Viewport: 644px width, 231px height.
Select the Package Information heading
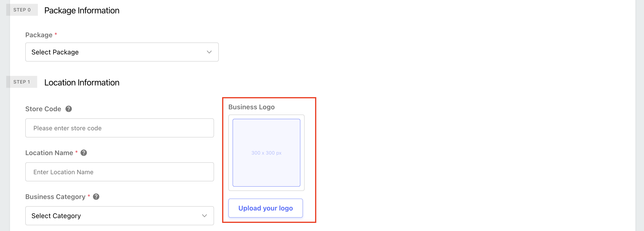[82, 10]
